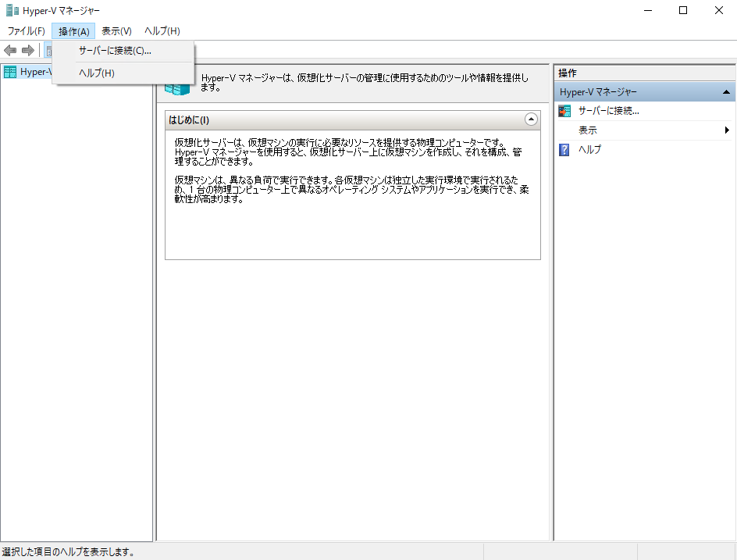The height and width of the screenshot is (560, 737).
Task: Click 表示 in the actions pane
Action: tap(588, 130)
